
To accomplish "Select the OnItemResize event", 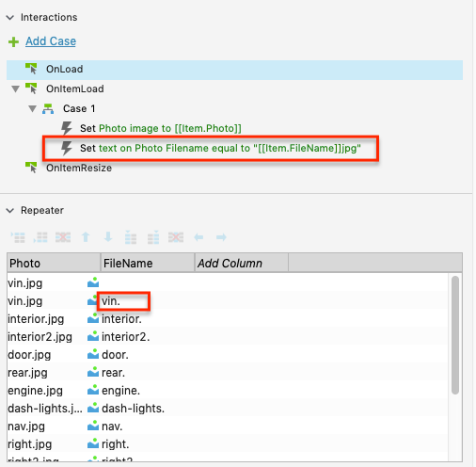I will [x=79, y=168].
